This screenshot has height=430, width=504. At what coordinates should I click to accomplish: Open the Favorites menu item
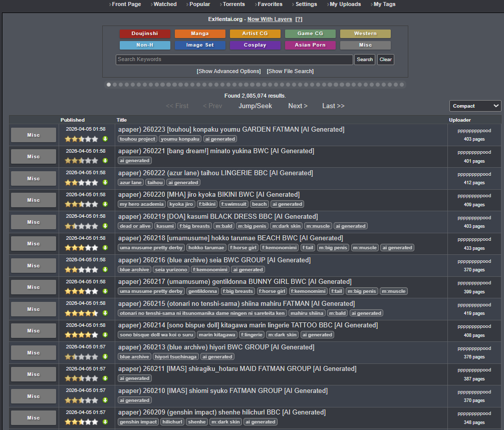pos(270,4)
